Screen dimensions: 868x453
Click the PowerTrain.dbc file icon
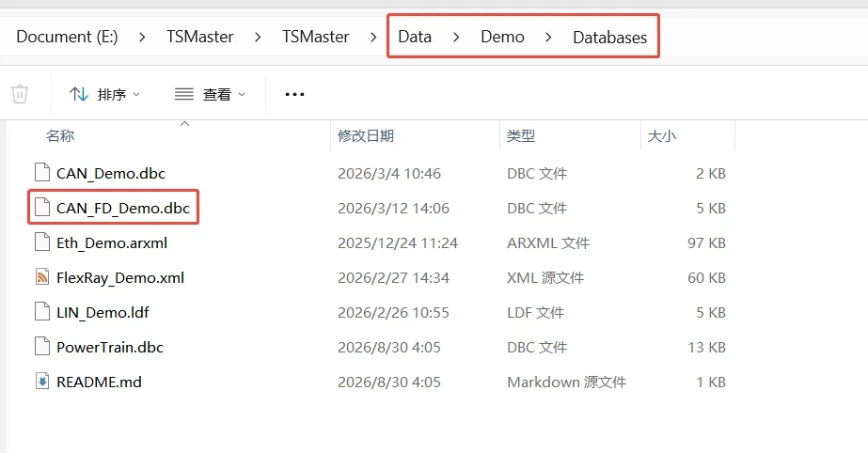[42, 347]
